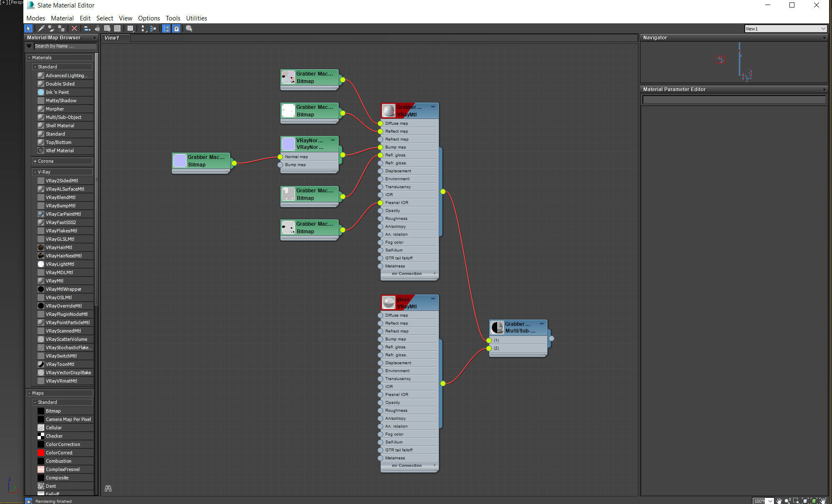Click Lay Out Children icon

[x=153, y=28]
